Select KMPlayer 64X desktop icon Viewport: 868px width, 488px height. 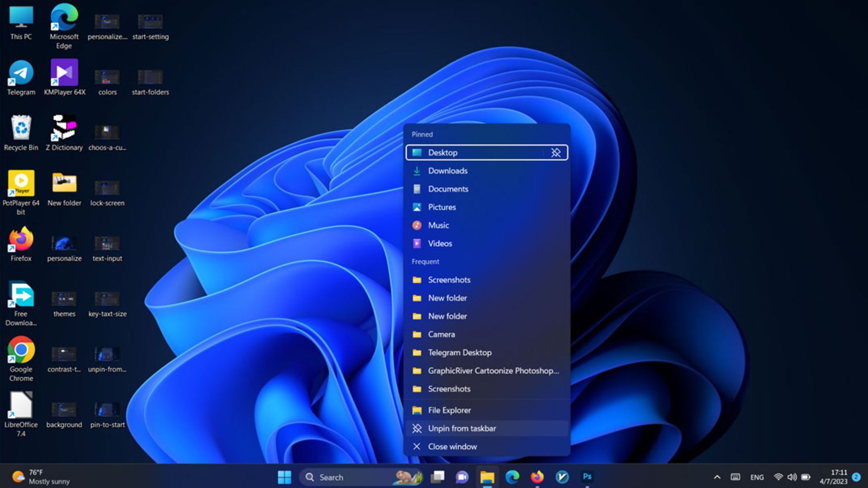point(64,73)
